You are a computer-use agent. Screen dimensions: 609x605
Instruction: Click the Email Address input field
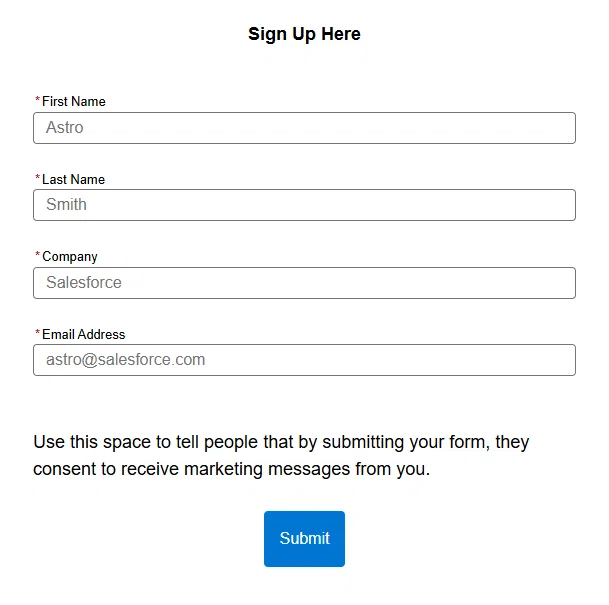click(304, 360)
